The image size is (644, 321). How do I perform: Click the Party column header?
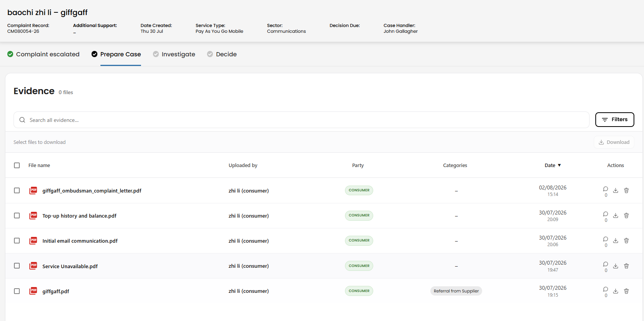coord(358,166)
